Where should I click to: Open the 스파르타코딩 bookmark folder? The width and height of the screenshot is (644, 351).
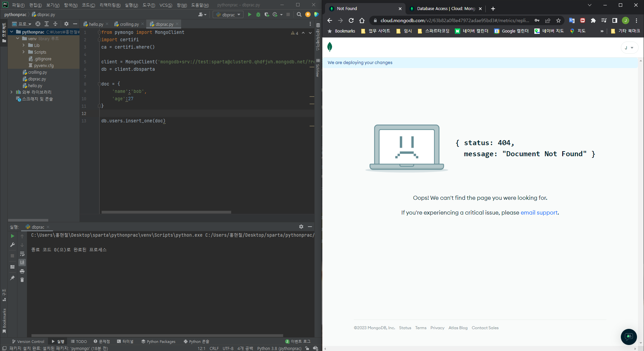(434, 31)
